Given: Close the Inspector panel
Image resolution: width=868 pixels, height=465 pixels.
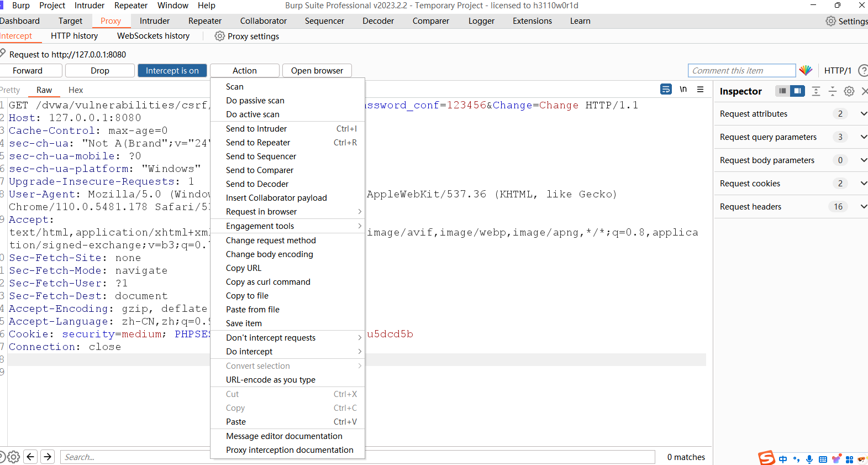Looking at the screenshot, I should [x=864, y=91].
